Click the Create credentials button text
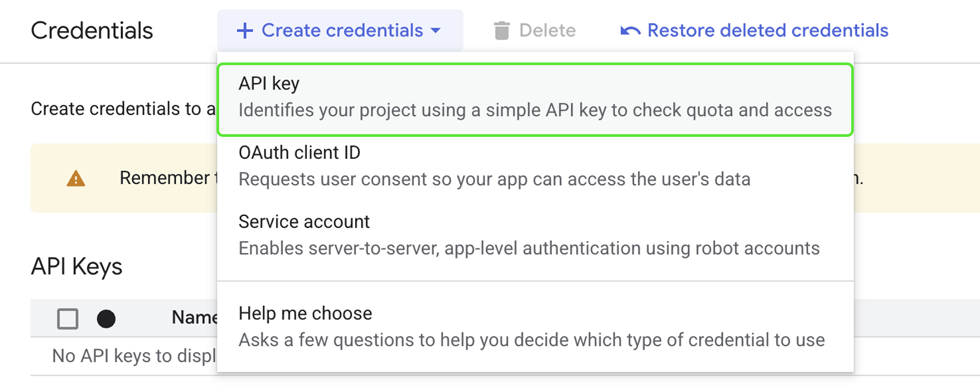980x392 pixels. tap(342, 31)
